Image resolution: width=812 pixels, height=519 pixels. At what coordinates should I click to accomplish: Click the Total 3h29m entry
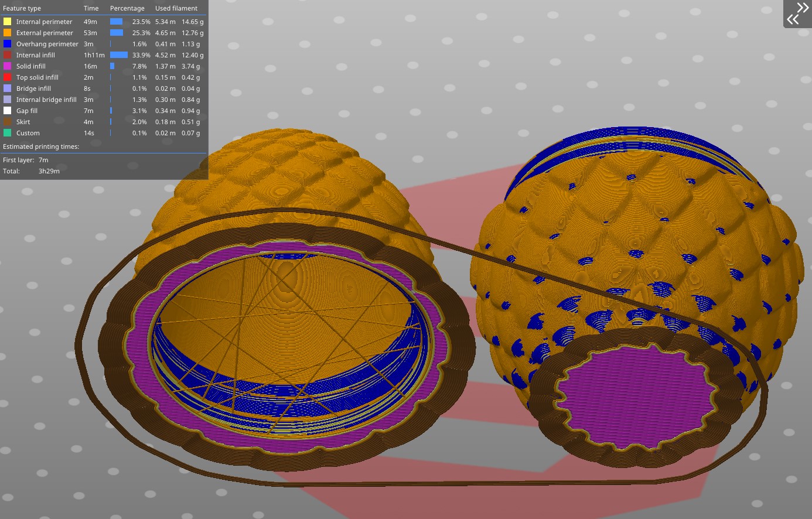pyautogui.click(x=31, y=171)
